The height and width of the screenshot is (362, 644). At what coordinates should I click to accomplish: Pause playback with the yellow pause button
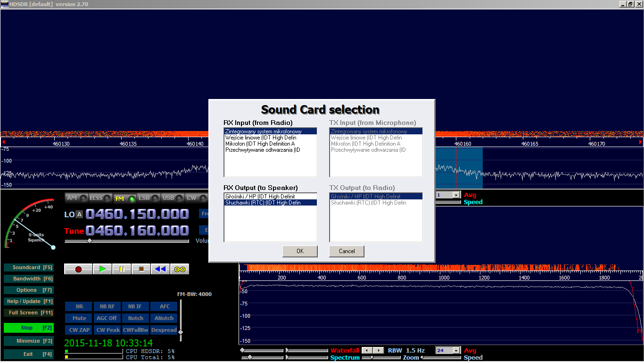(122, 269)
